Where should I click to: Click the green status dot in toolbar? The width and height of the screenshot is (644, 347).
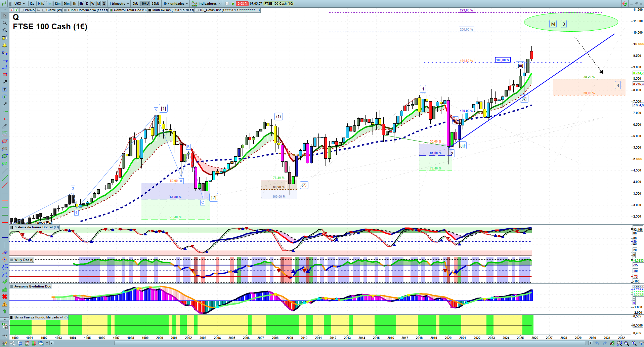point(233,4)
